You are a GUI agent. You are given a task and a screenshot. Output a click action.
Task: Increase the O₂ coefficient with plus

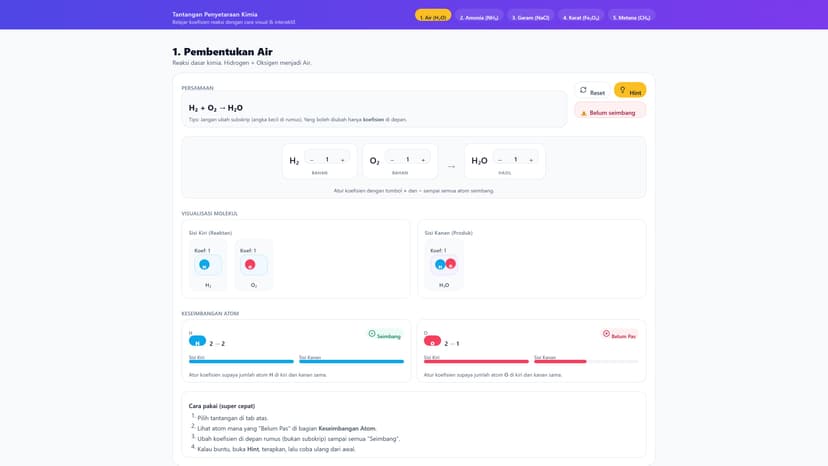[x=423, y=160]
